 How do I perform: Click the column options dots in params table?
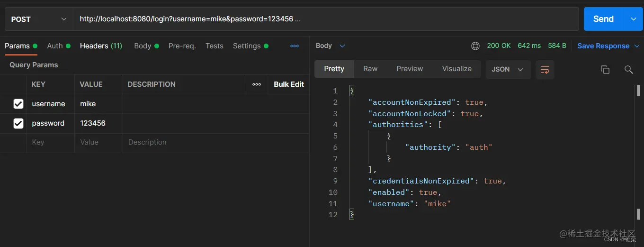[257, 84]
